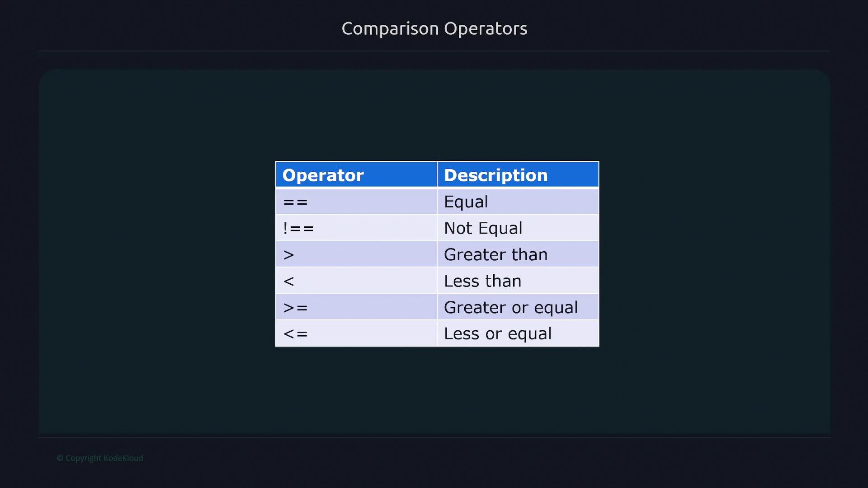Select the Description column header
This screenshot has width=868, height=488.
tap(495, 175)
